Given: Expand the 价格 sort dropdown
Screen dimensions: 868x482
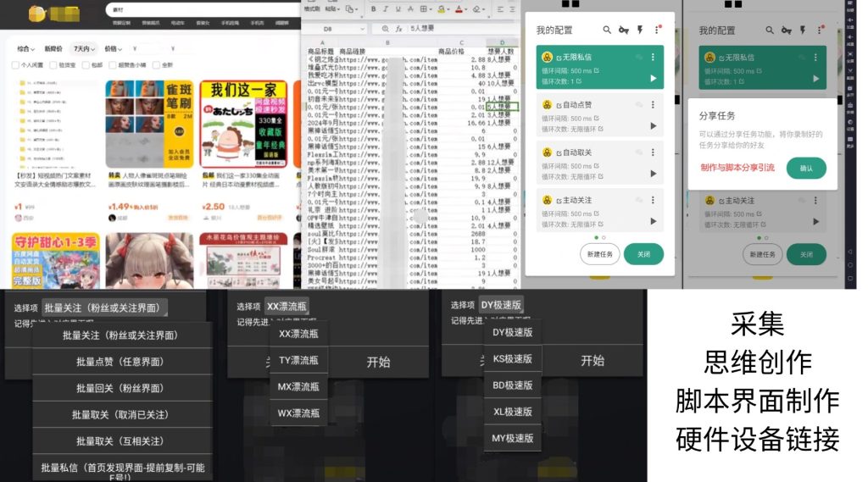Looking at the screenshot, I should click(113, 48).
